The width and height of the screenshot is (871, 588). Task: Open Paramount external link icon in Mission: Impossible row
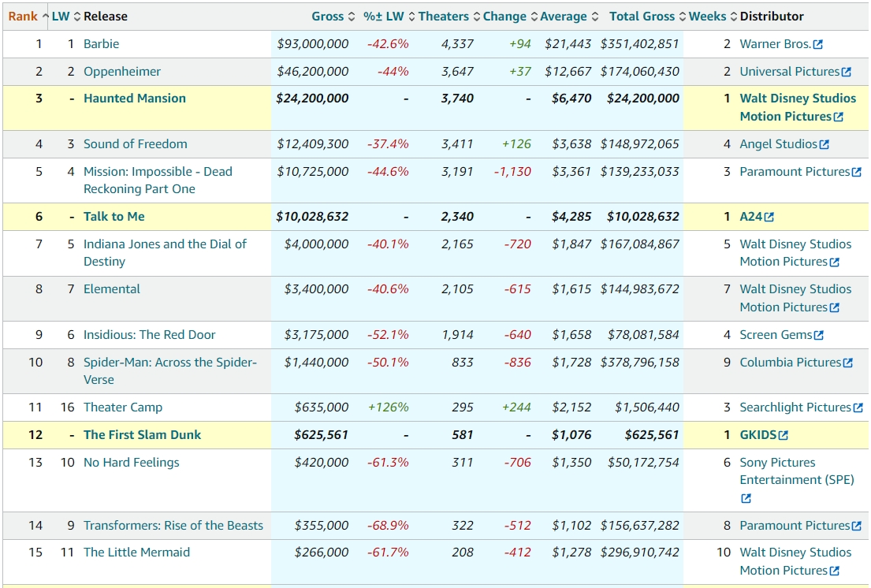[857, 172]
